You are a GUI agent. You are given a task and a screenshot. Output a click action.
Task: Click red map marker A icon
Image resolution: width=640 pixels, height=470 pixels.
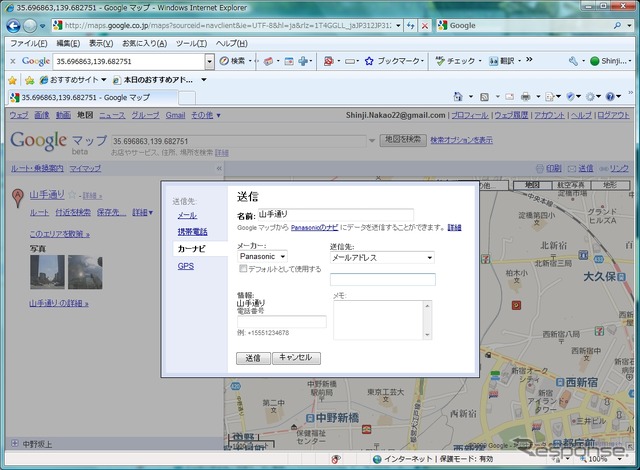pyautogui.click(x=18, y=198)
